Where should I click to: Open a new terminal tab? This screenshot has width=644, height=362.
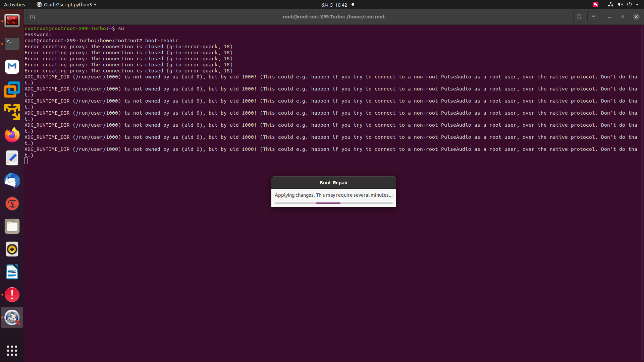point(32,17)
